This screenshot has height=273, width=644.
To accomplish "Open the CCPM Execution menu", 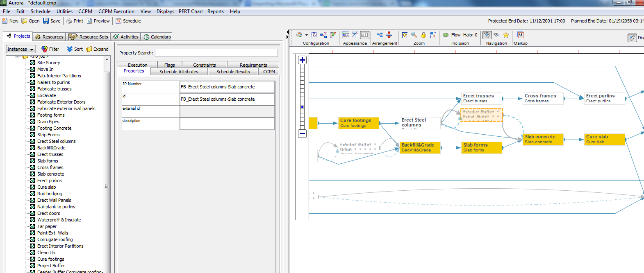I will tap(116, 11).
